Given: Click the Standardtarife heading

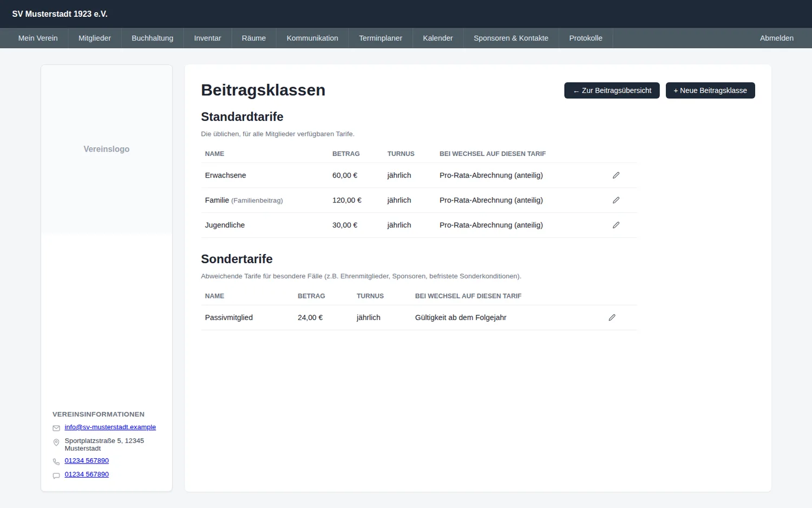Looking at the screenshot, I should pos(242,116).
